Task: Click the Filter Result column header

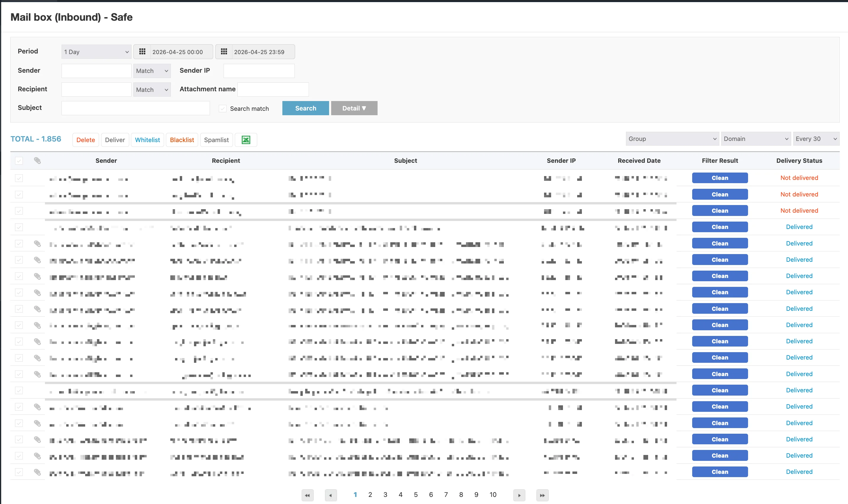Action: tap(720, 161)
